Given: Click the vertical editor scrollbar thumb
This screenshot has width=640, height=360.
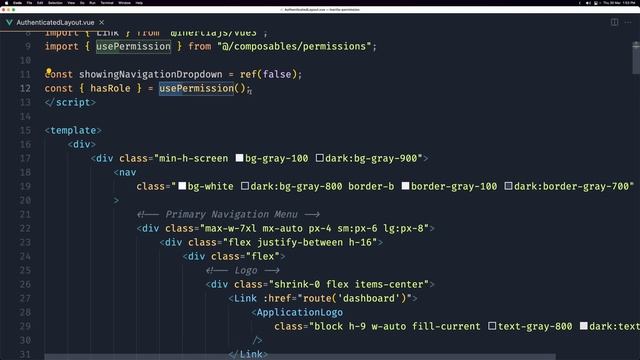Looking at the screenshot, I should [636, 58].
